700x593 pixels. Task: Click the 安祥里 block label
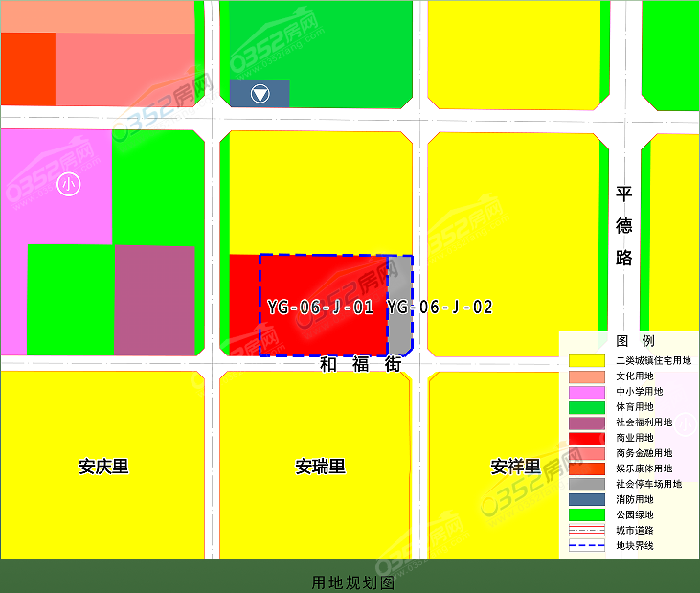click(x=515, y=468)
